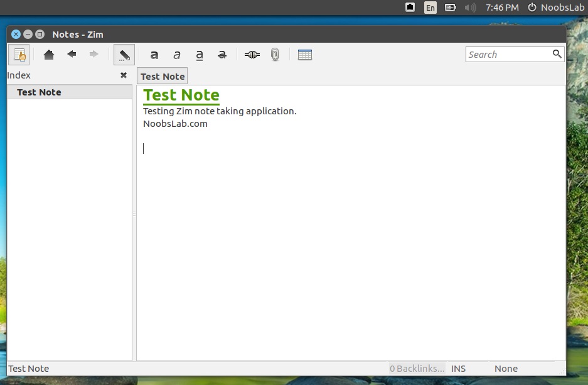This screenshot has height=385, width=588.
Task: Insert a table from the toolbar
Action: pos(305,55)
